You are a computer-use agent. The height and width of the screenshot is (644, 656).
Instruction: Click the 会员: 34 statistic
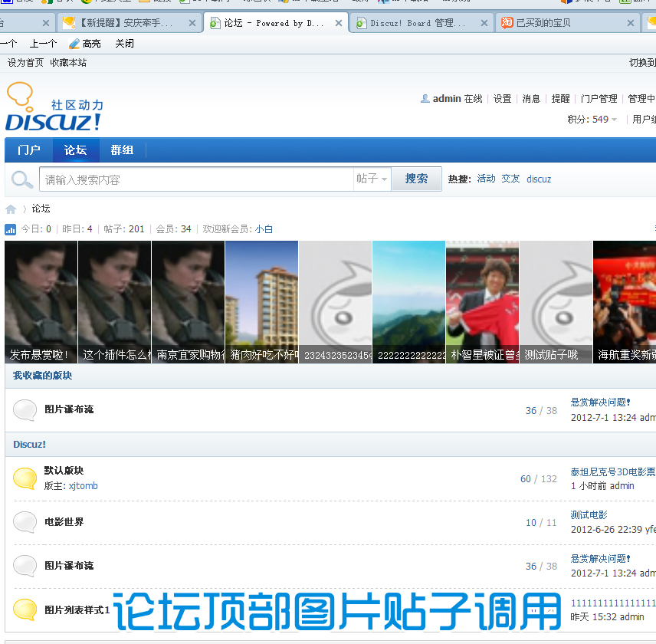click(x=174, y=229)
